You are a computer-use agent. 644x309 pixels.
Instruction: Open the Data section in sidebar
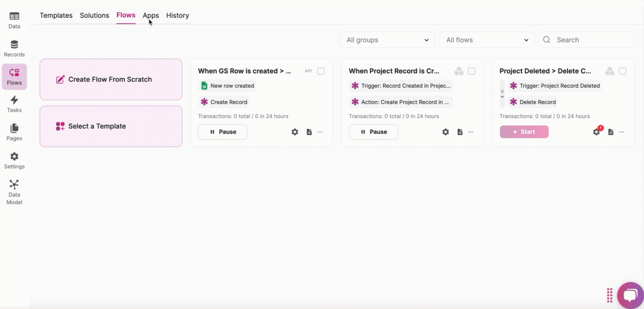[14, 20]
